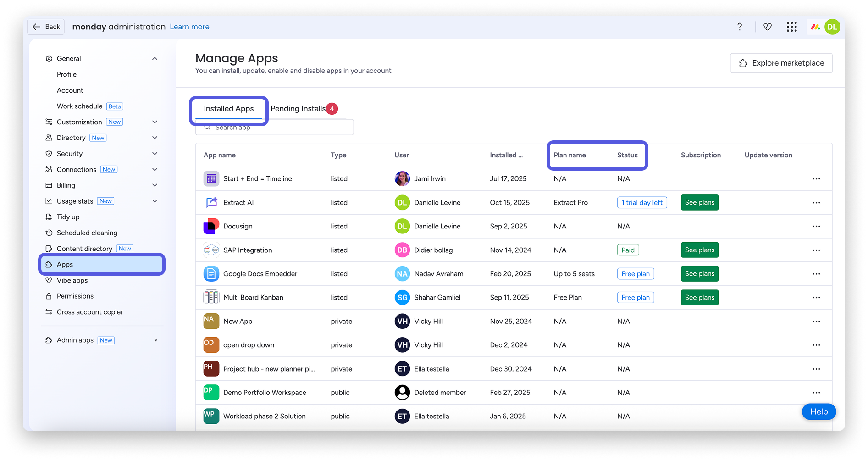Click the Back button
The width and height of the screenshot is (868, 461).
pos(46,27)
